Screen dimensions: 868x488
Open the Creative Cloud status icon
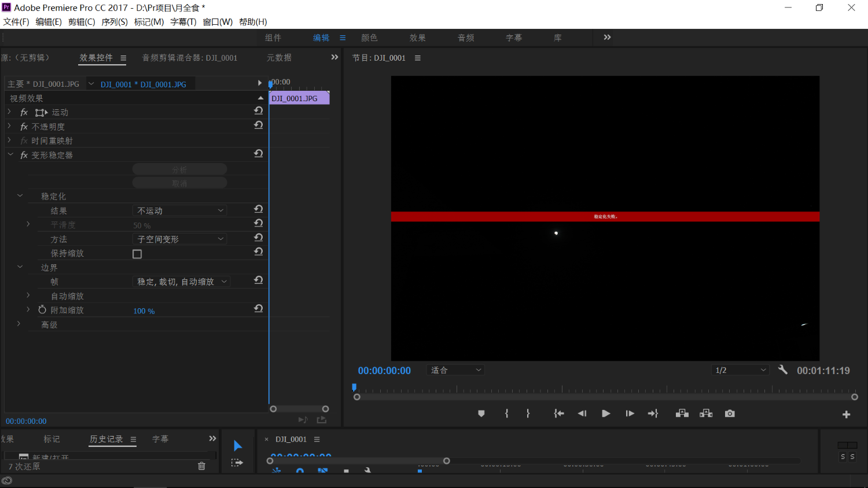click(7, 481)
